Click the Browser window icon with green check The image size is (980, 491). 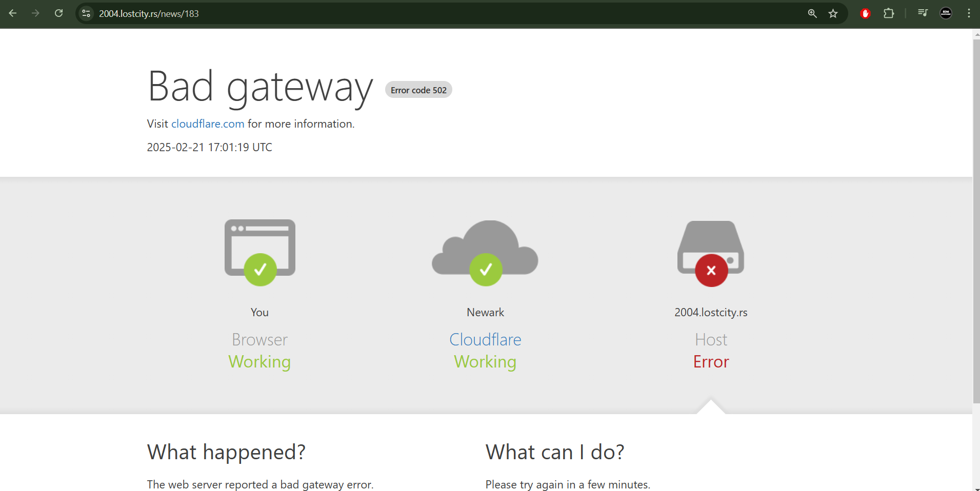[260, 252]
